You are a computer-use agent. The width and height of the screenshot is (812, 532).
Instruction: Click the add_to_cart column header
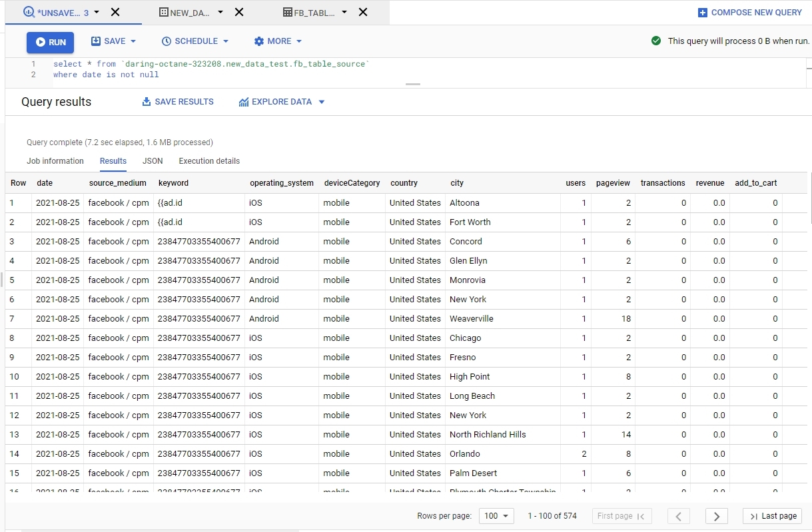[x=755, y=183]
